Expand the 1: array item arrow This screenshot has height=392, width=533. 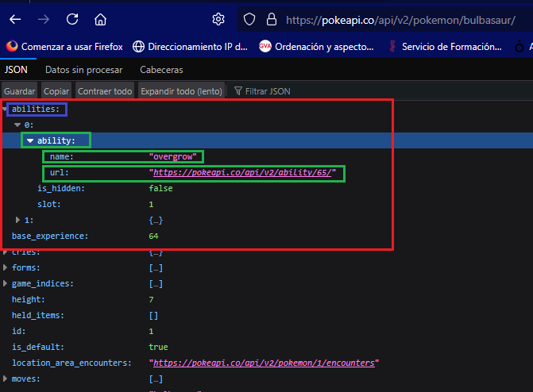(x=17, y=220)
